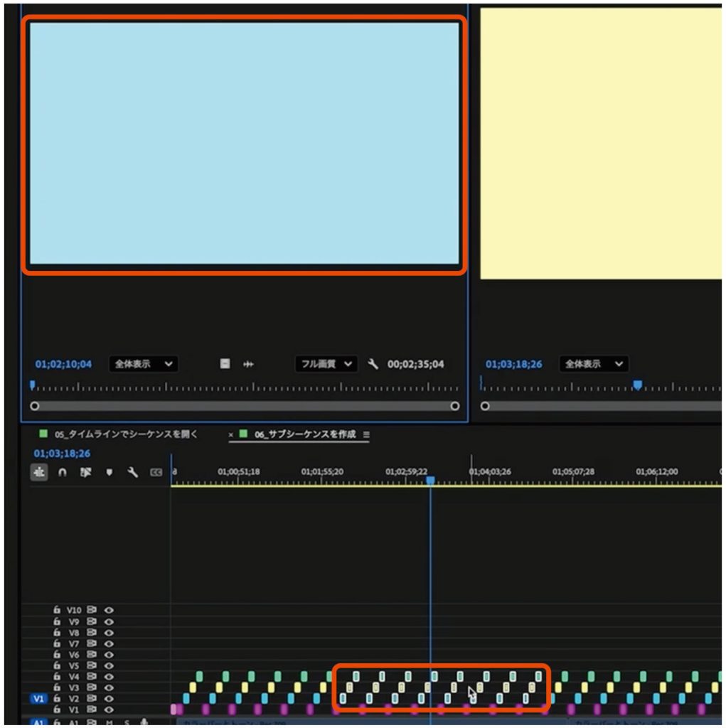The image size is (726, 728).
Task: Open the right monitor 全体表示 zoom dropdown
Action: (x=594, y=364)
